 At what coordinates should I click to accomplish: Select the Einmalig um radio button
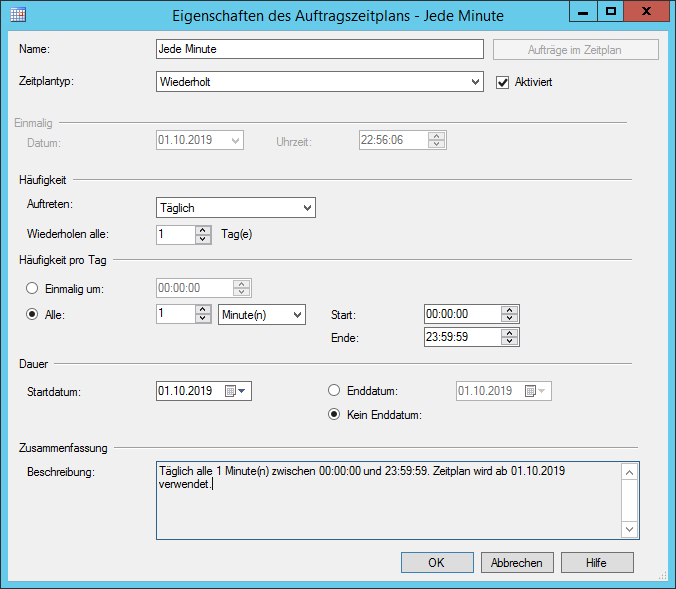pyautogui.click(x=32, y=288)
